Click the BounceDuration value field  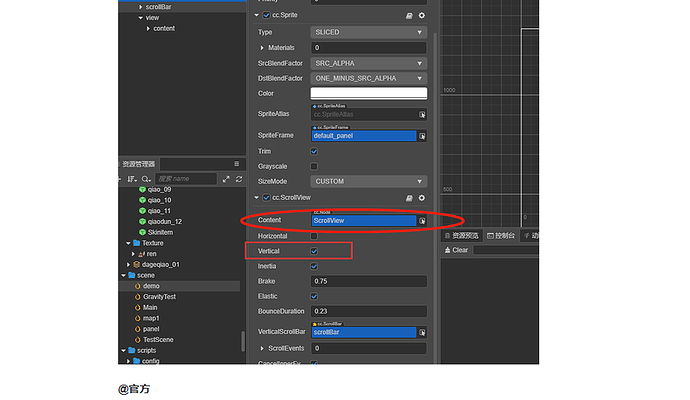pyautogui.click(x=369, y=311)
